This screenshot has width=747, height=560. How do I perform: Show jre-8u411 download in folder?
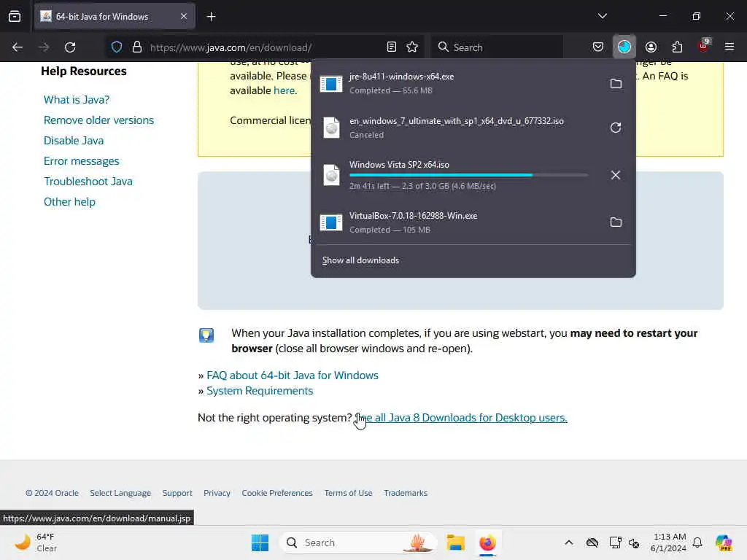616,84
